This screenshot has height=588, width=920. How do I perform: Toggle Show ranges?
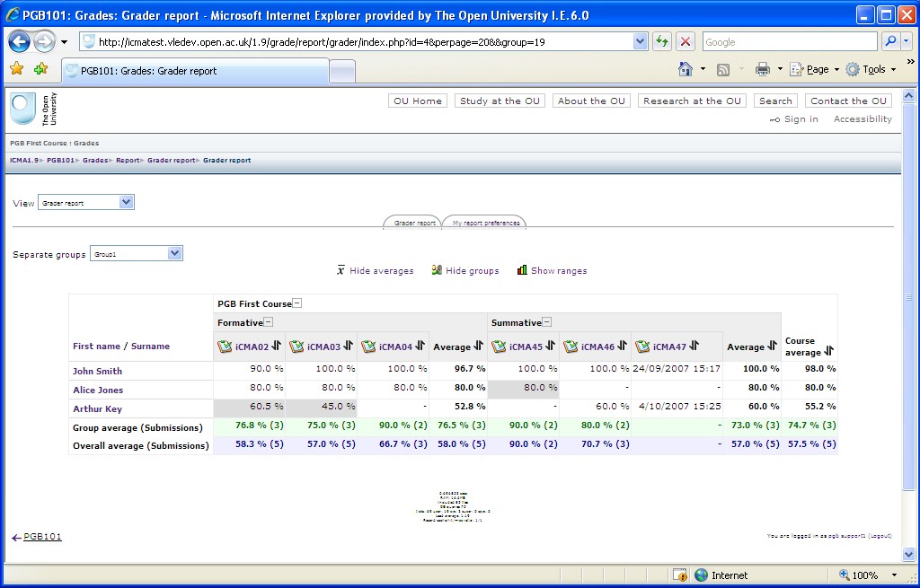click(552, 270)
